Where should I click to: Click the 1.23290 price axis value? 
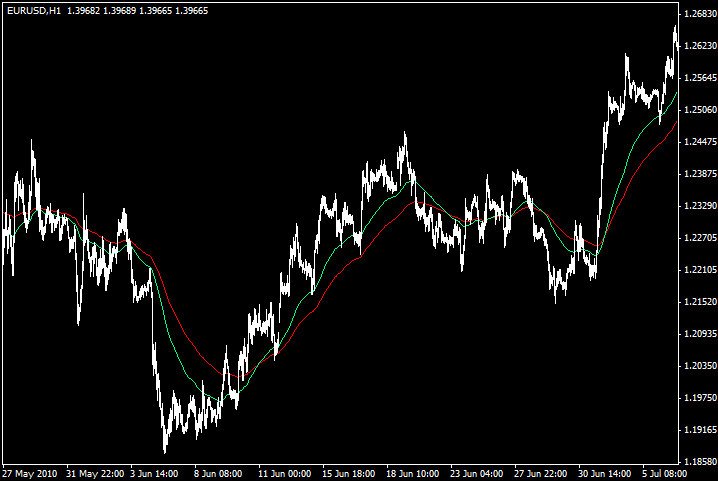tap(698, 206)
